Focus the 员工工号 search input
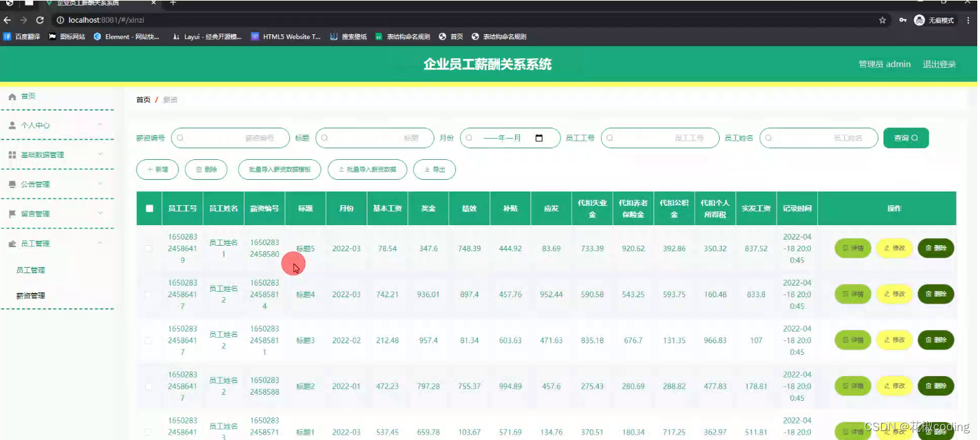The height and width of the screenshot is (440, 980). point(660,138)
